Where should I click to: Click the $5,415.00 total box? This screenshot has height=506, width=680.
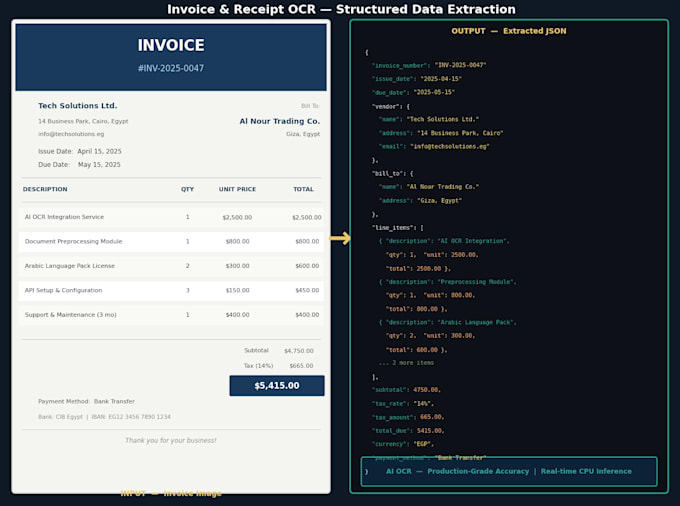click(277, 385)
